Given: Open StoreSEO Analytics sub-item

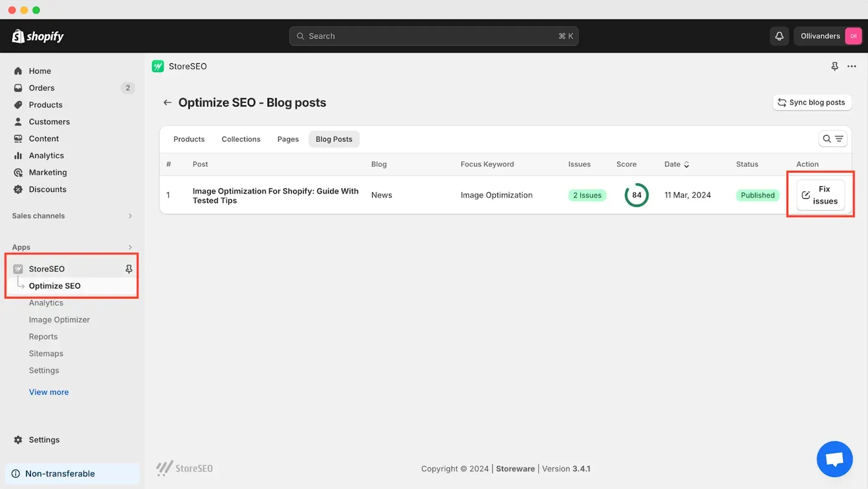Looking at the screenshot, I should 46,303.
